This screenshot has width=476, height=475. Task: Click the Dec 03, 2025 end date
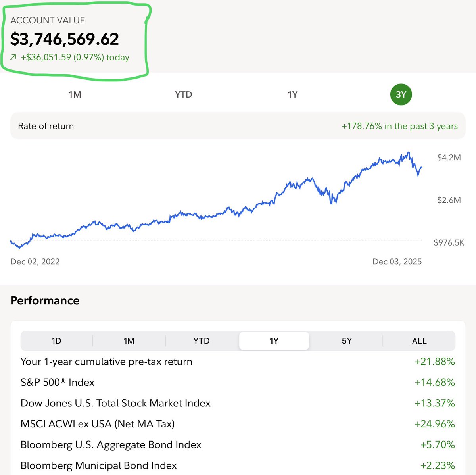coord(397,262)
